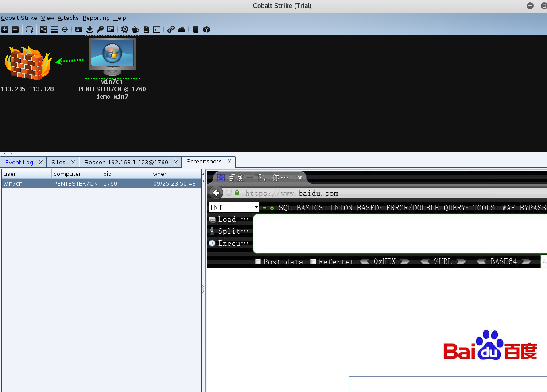
Task: Click the Baidu logo
Action: coord(490,345)
